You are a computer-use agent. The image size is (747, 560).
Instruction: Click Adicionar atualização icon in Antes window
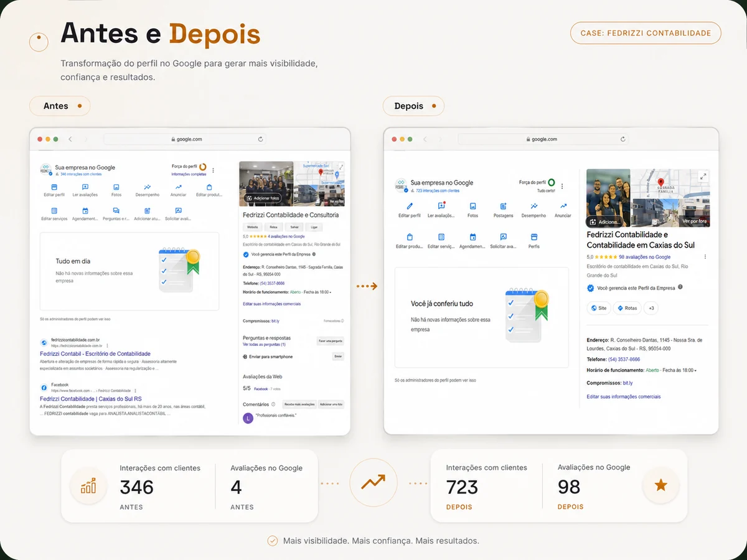coord(148,211)
